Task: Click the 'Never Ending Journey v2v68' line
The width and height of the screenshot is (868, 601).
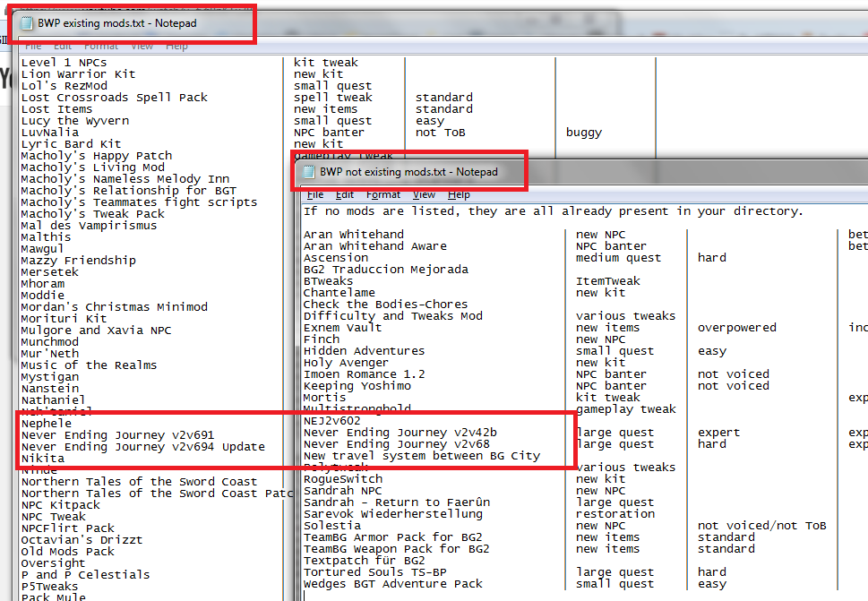Action: [396, 444]
